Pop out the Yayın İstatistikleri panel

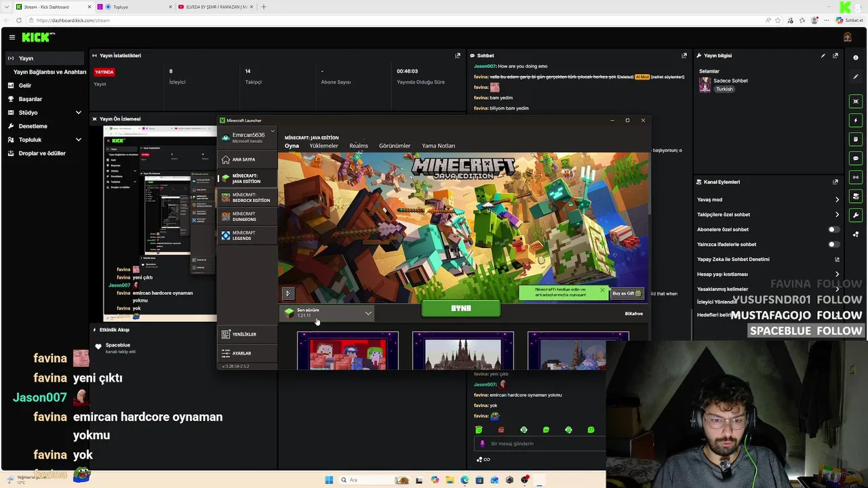pos(457,56)
